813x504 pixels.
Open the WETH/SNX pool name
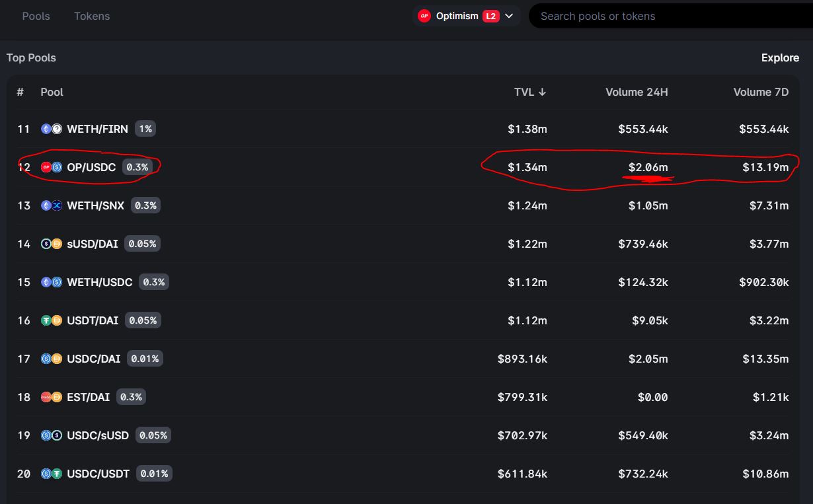click(x=95, y=205)
